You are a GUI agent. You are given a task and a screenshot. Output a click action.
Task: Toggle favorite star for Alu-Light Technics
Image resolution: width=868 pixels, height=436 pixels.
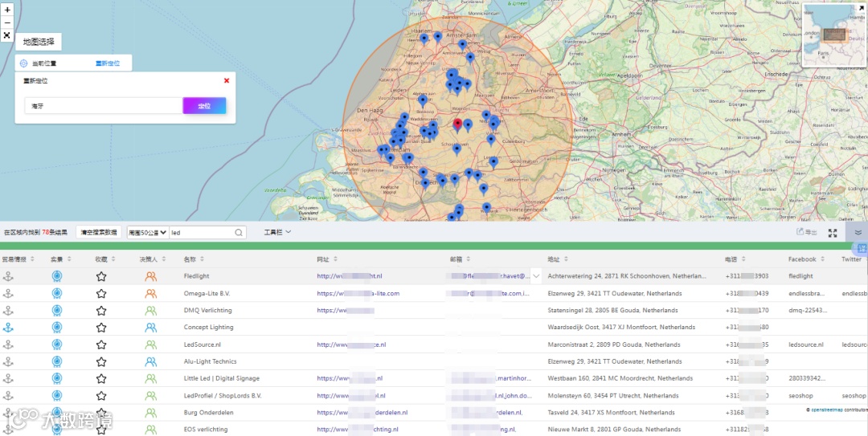101,361
